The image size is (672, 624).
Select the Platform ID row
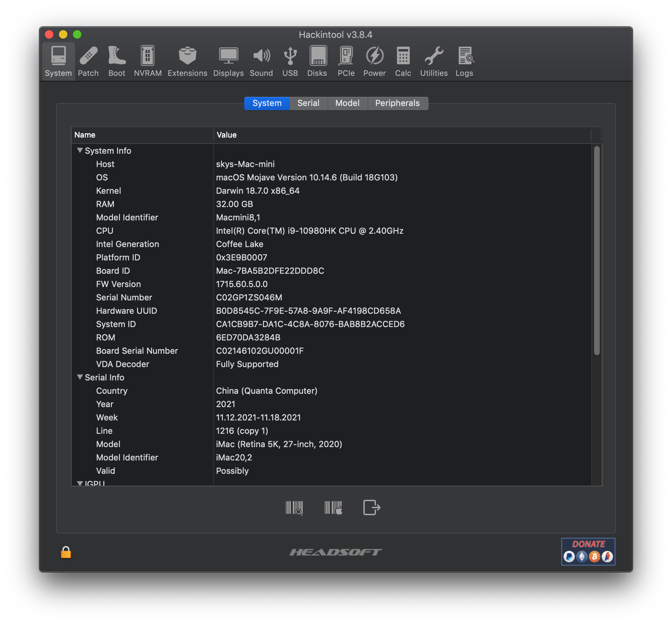331,258
